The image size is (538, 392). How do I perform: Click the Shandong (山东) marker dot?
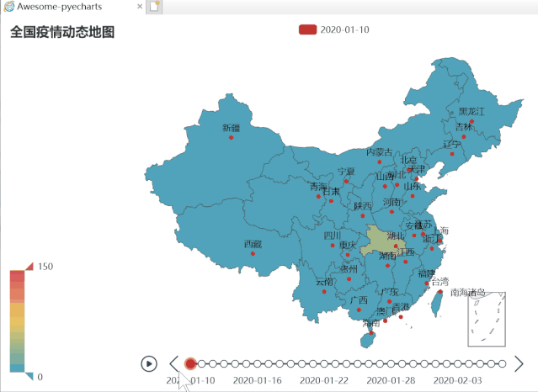pyautogui.click(x=413, y=196)
